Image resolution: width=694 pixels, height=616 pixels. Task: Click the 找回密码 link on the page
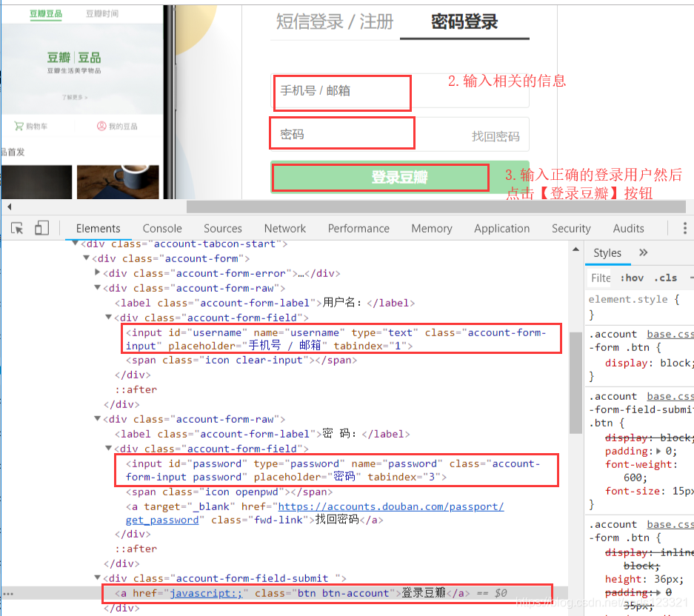click(x=496, y=136)
